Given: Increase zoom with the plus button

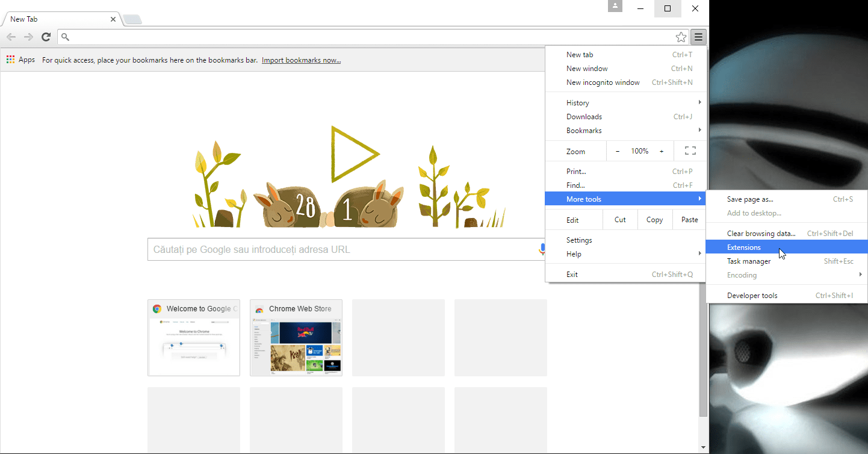Looking at the screenshot, I should 662,151.
